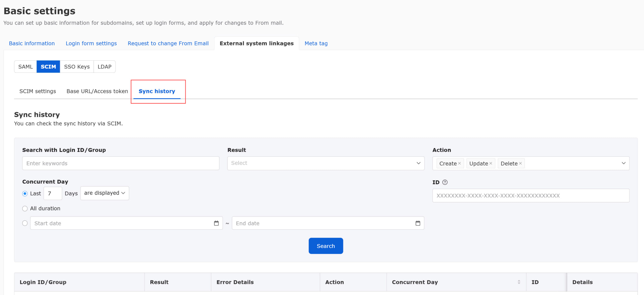Click the ID help question mark icon

click(x=445, y=182)
